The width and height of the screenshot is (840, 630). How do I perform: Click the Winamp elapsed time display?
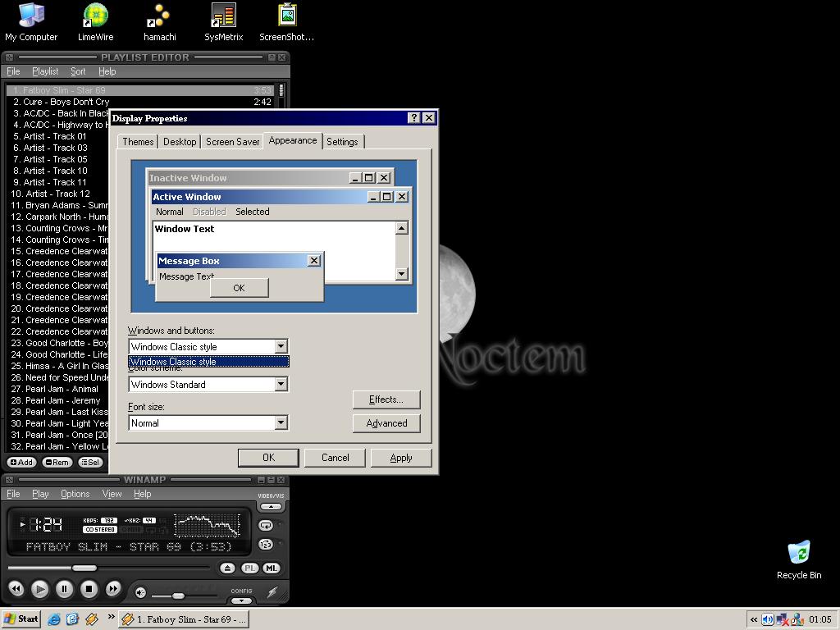[46, 524]
